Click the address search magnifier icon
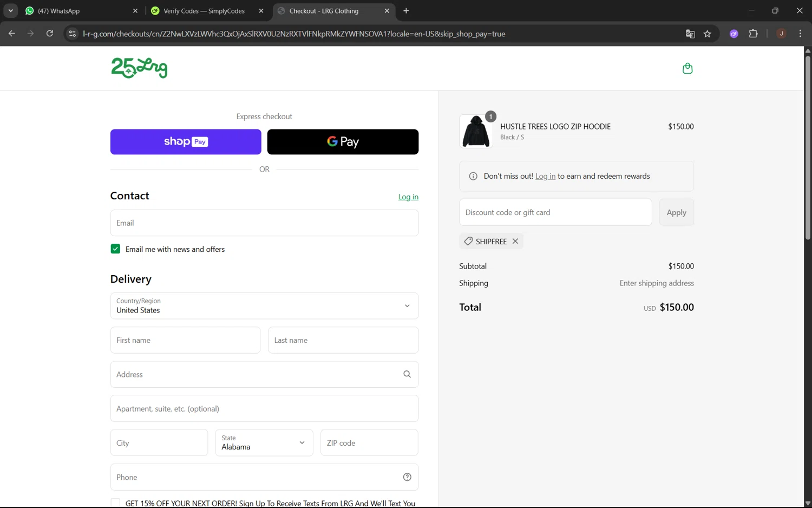Image resolution: width=812 pixels, height=508 pixels. click(407, 374)
